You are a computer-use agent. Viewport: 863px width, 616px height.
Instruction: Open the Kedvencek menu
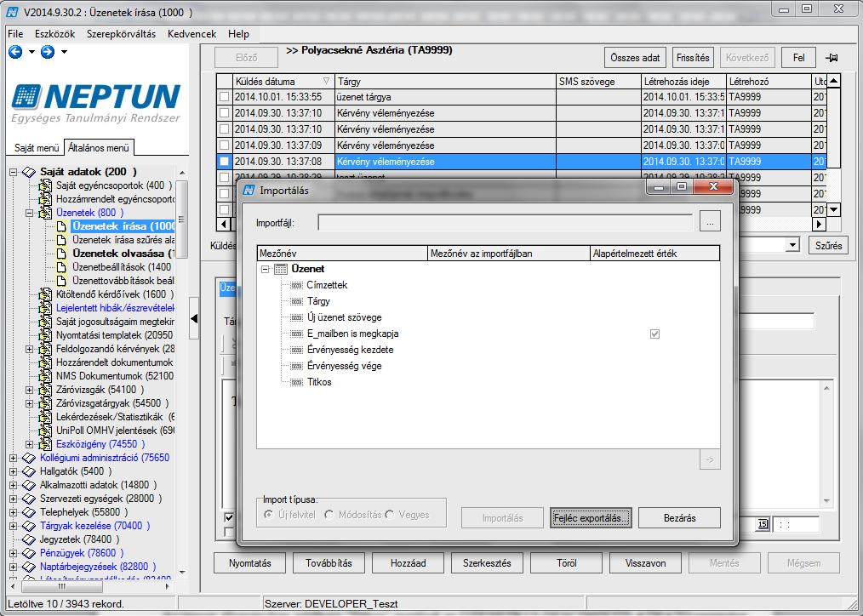192,34
